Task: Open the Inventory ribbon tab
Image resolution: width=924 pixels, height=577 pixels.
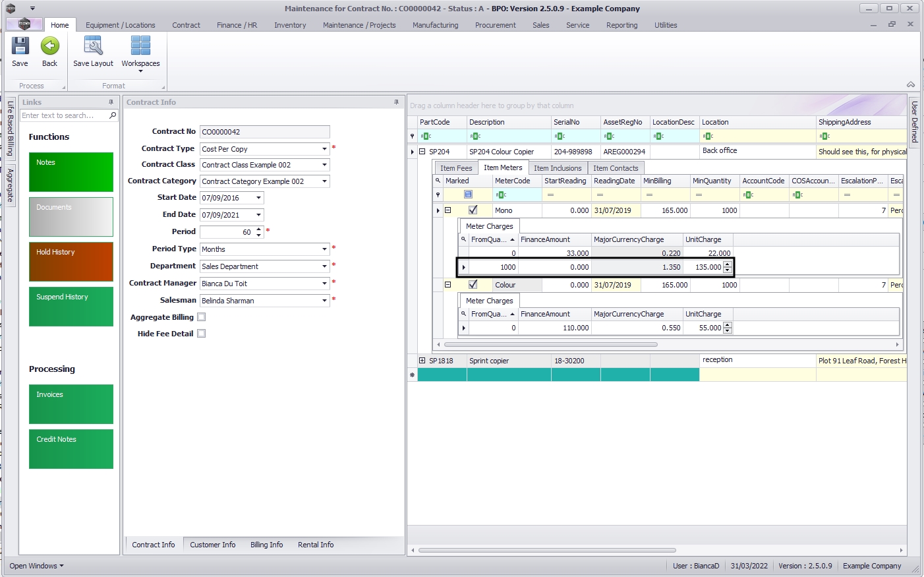Action: click(x=290, y=25)
